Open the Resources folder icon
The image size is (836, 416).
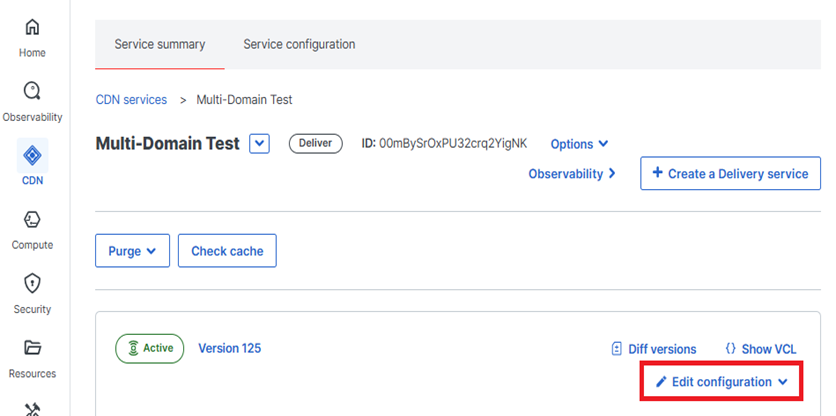32,348
